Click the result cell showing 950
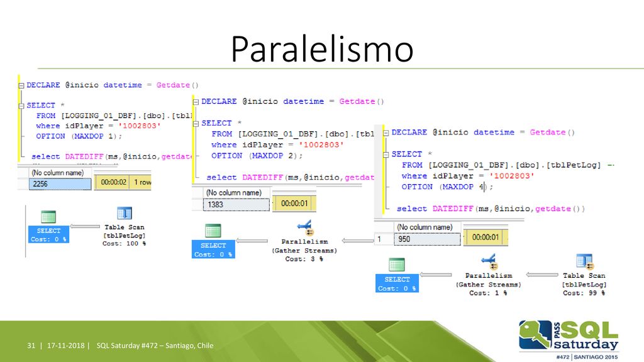The width and height of the screenshot is (644, 362). (427, 239)
